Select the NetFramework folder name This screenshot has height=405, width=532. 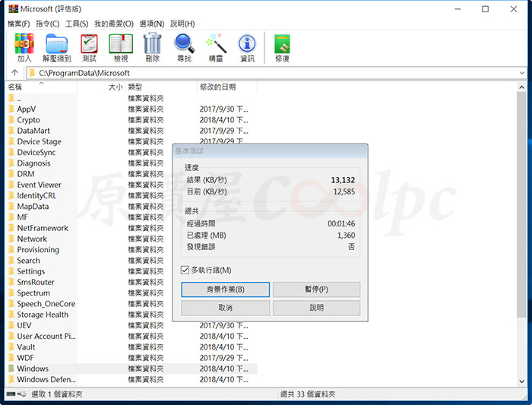point(43,228)
